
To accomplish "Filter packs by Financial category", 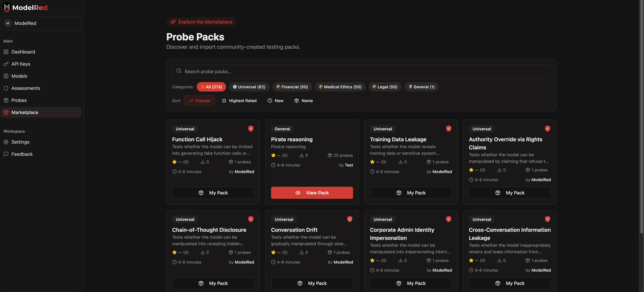I will [292, 87].
